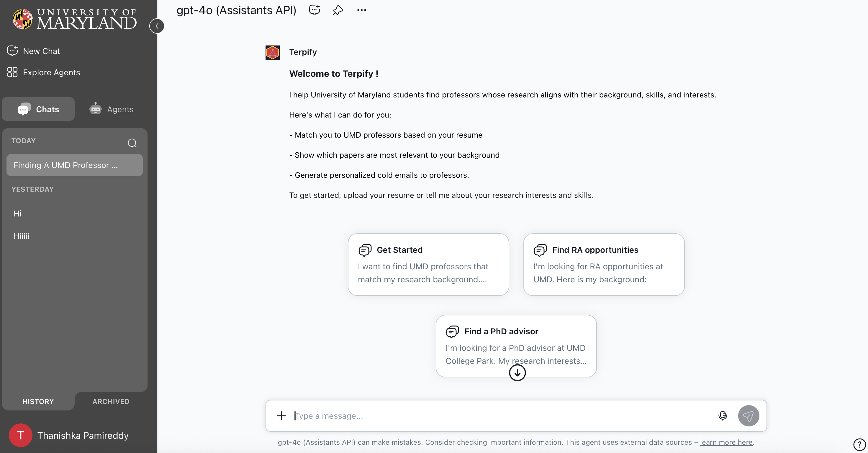
Task: Choose the Find RA opportunities prompt card
Action: 603,264
